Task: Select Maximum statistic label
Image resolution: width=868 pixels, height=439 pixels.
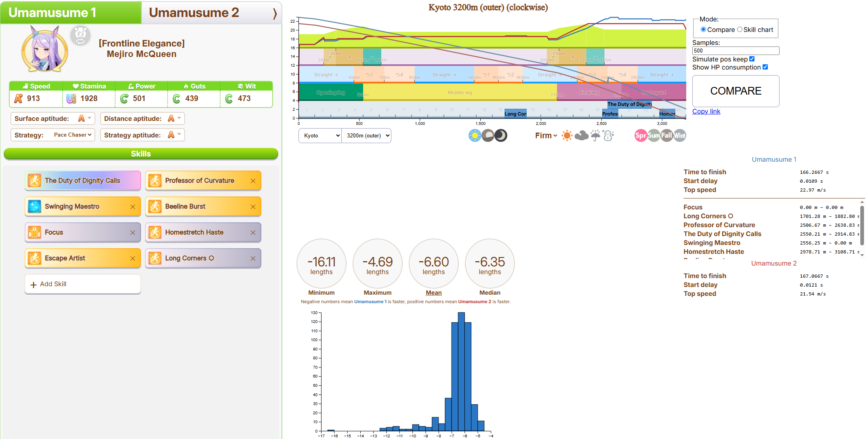Action: tap(377, 293)
